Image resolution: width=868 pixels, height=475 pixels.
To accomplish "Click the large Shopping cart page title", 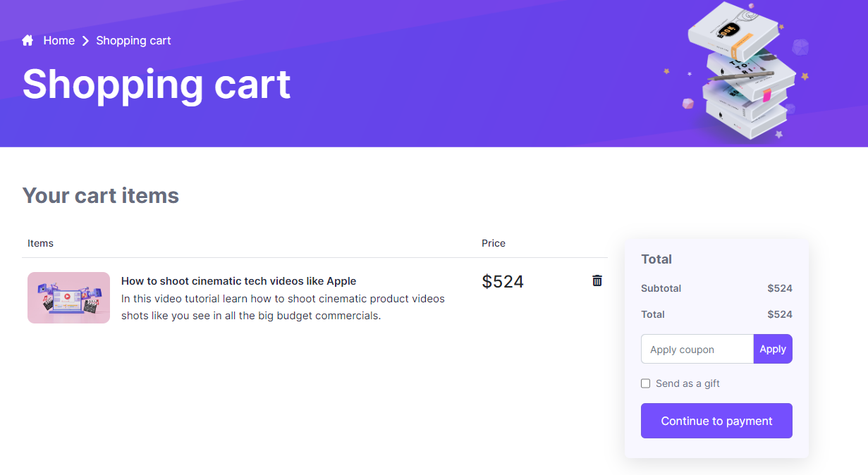I will coord(157,85).
